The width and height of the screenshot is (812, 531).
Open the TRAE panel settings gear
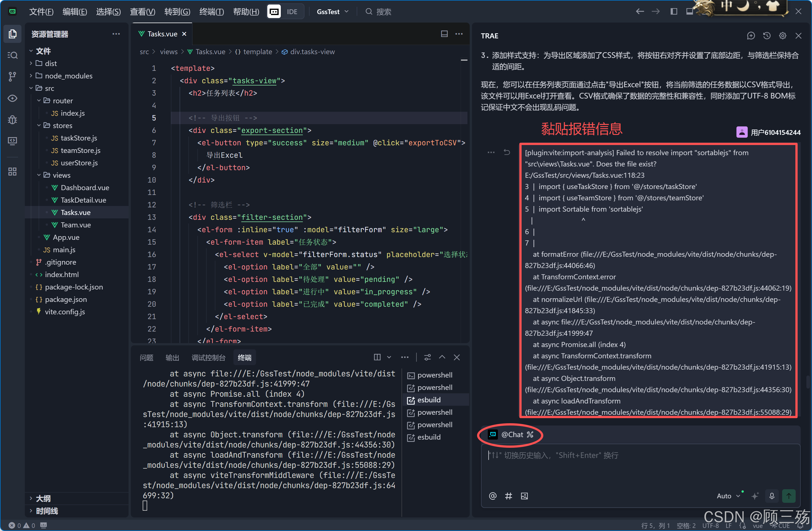(782, 36)
